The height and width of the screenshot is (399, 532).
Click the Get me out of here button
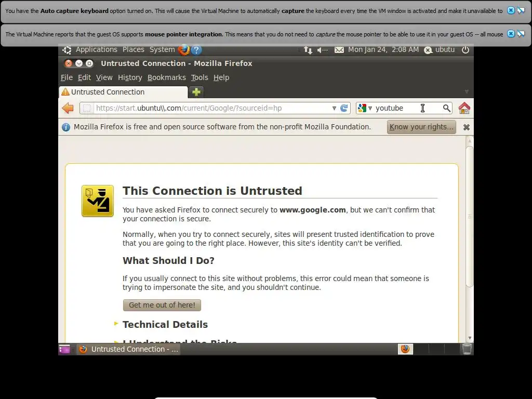(x=162, y=305)
